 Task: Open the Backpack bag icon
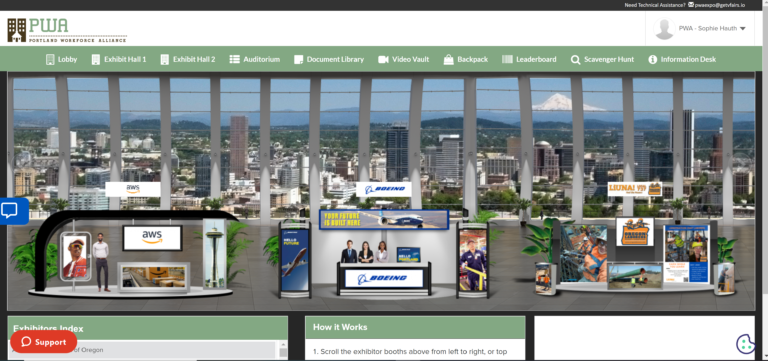(x=448, y=59)
